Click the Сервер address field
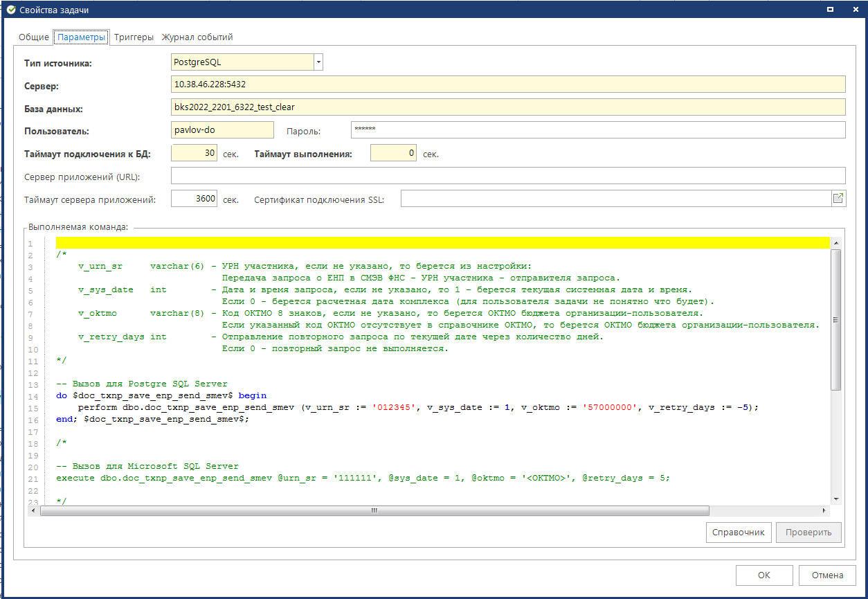The height and width of the screenshot is (599, 868). click(x=508, y=84)
